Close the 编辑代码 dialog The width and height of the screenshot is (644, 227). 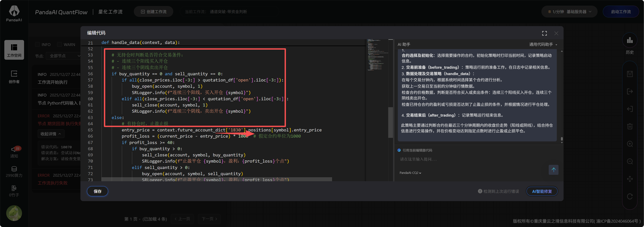click(x=556, y=33)
